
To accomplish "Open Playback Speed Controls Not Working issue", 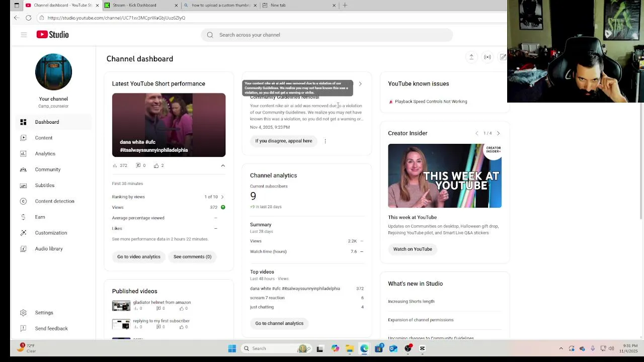I will click(x=431, y=102).
